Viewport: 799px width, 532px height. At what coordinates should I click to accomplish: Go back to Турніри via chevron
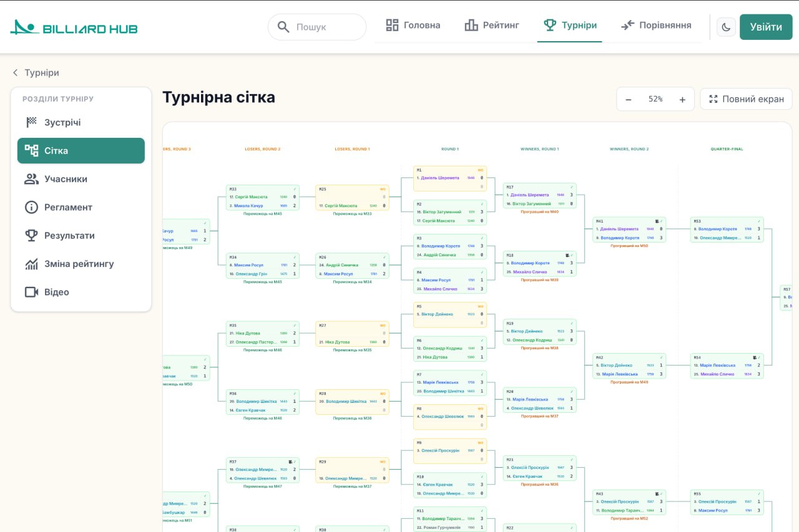(x=16, y=73)
